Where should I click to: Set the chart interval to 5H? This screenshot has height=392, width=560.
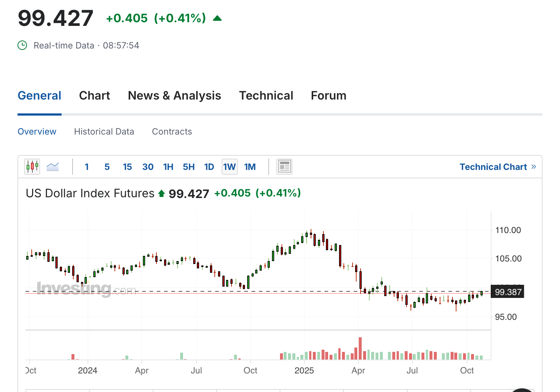pyautogui.click(x=188, y=167)
